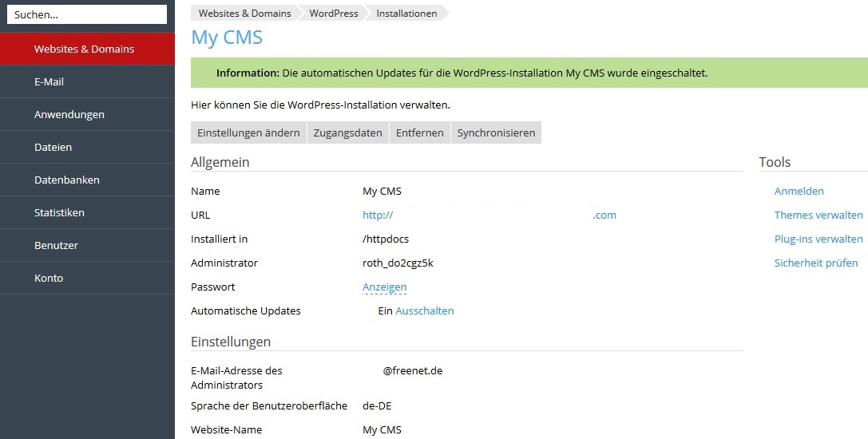The width and height of the screenshot is (868, 439).
Task: Click the Installiert in label
Action: click(x=220, y=239)
